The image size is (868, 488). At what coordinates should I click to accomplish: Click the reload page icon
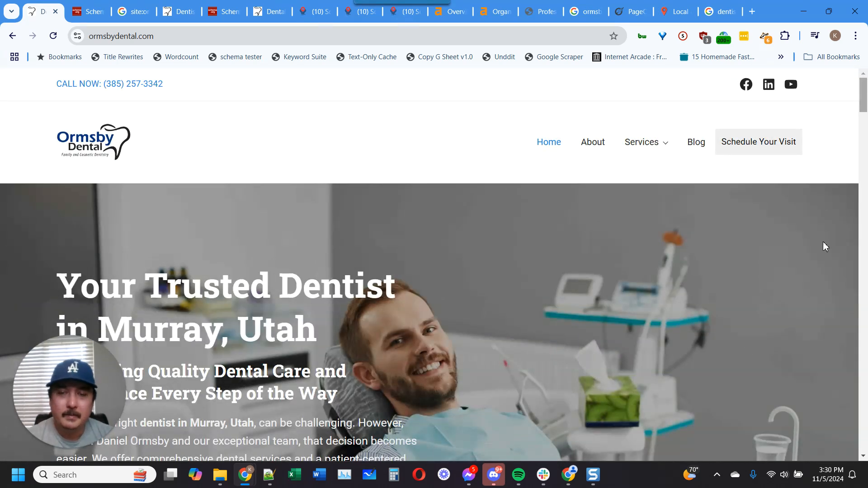(x=53, y=36)
